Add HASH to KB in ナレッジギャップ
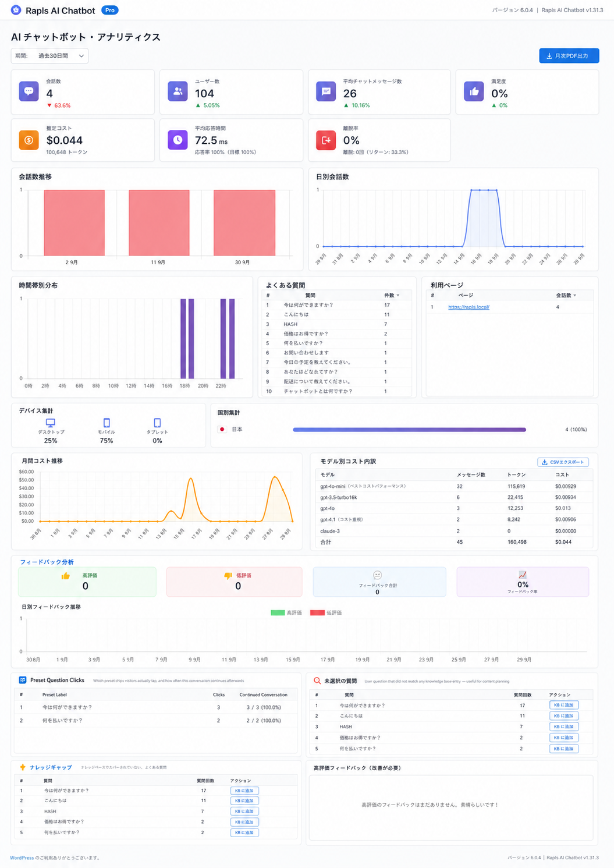This screenshot has width=614, height=868. click(244, 811)
